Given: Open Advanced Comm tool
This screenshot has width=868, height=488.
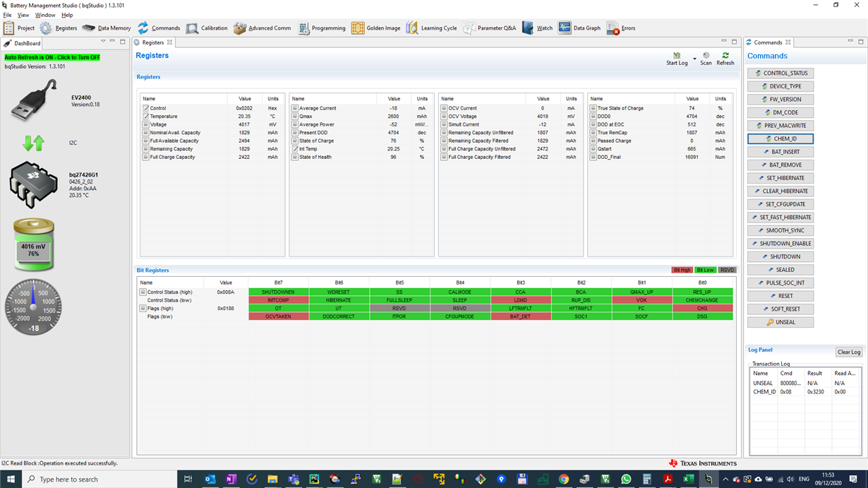Looking at the screenshot, I should [x=262, y=28].
